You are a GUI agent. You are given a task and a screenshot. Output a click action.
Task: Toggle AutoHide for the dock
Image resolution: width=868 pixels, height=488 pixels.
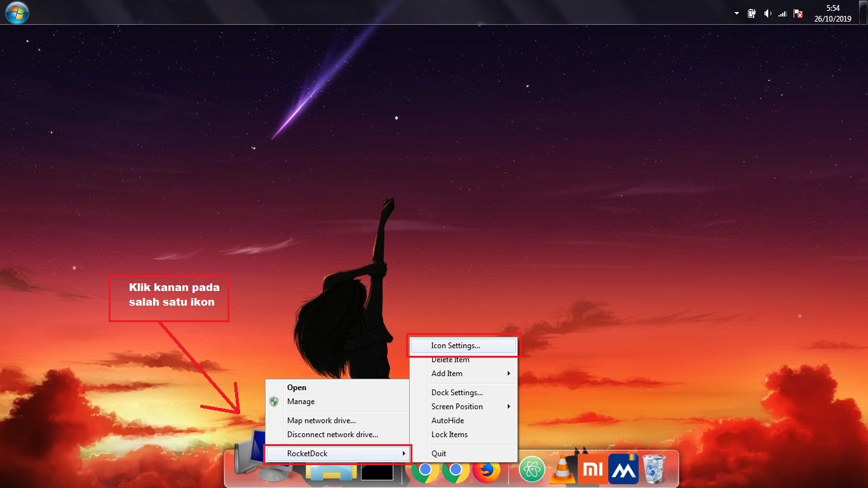pyautogui.click(x=463, y=421)
